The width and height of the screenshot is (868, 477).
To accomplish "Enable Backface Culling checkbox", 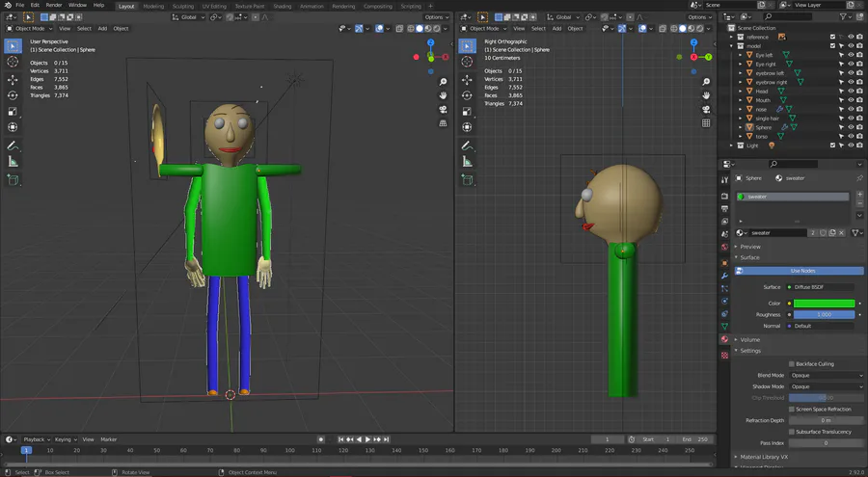I will [792, 363].
